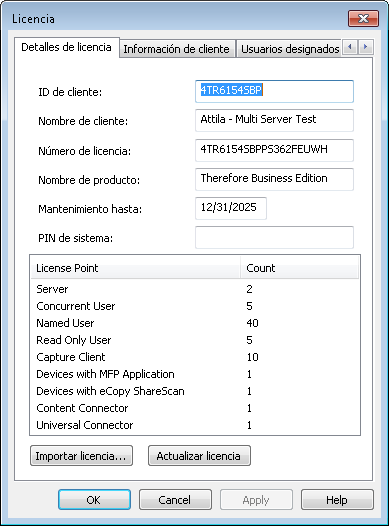Click the ID de cliente field

274,91
